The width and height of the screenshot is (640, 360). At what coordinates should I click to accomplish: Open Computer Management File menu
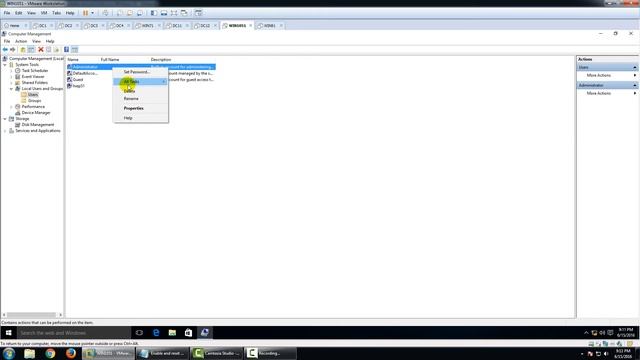click(7, 41)
